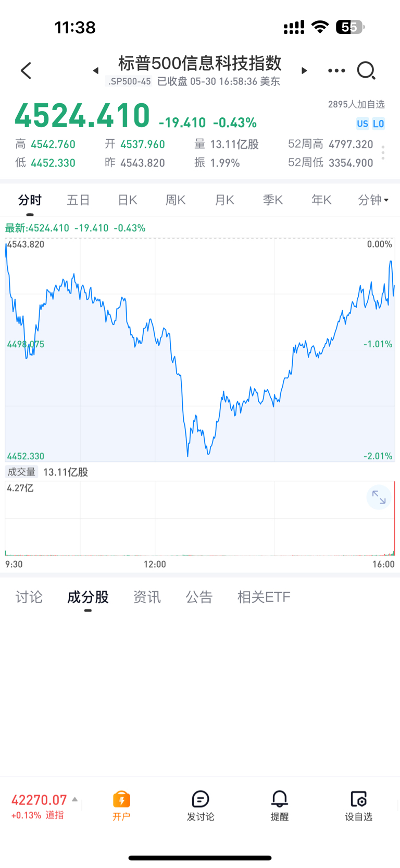Go to previous index with left triangle
The height and width of the screenshot is (868, 400).
[x=96, y=70]
